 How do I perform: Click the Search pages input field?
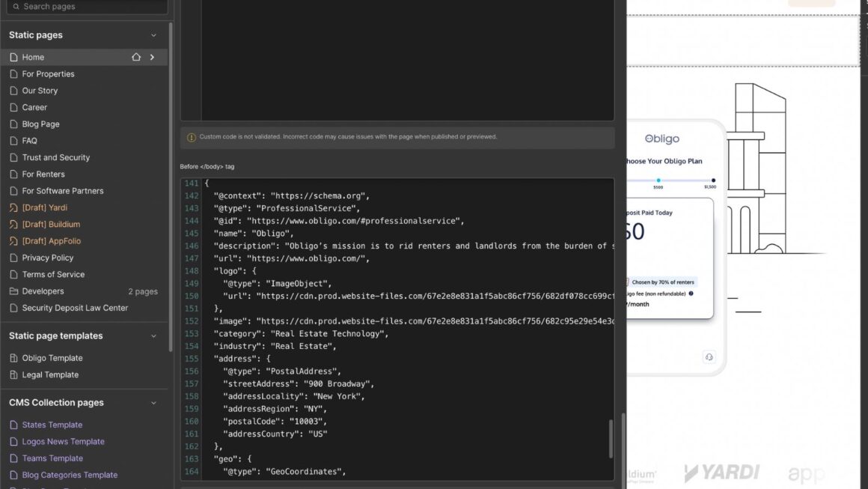click(87, 7)
